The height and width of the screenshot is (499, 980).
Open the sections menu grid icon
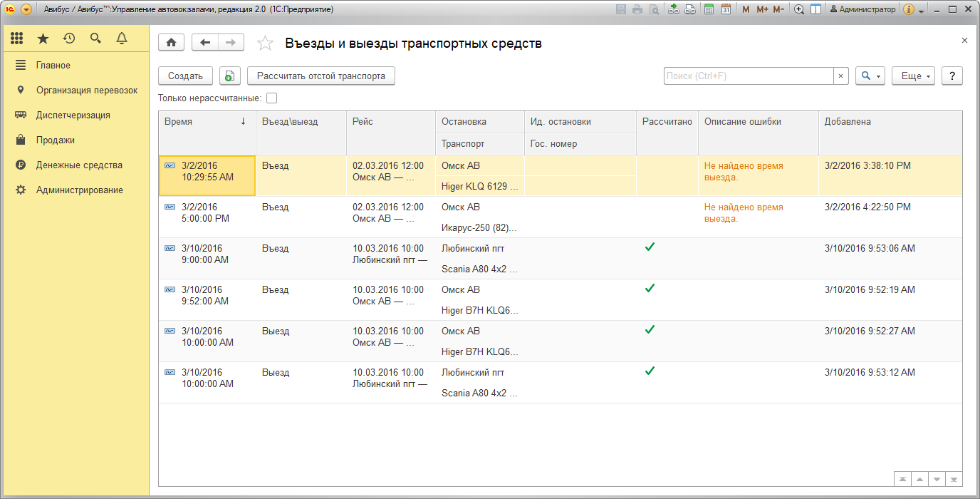coord(17,38)
